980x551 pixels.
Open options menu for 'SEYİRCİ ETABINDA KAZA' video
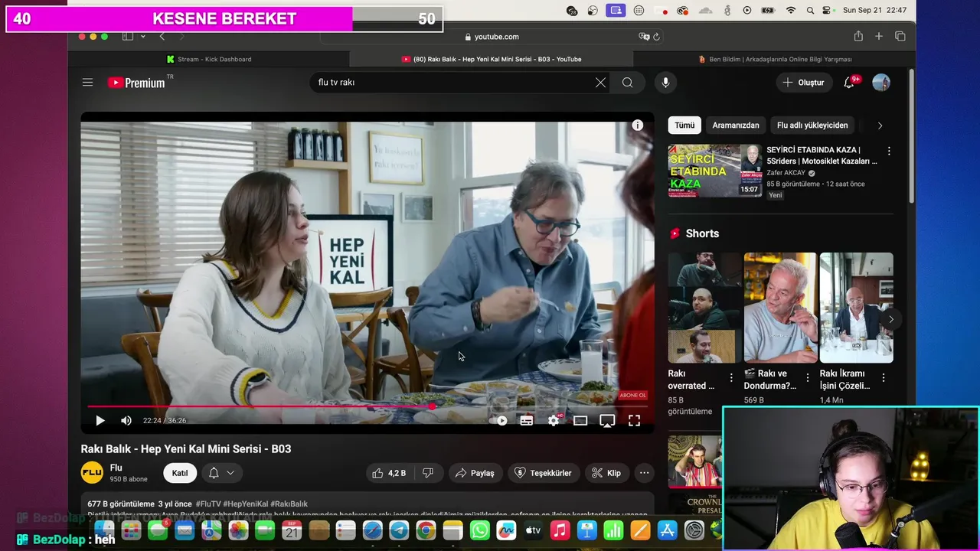point(889,152)
